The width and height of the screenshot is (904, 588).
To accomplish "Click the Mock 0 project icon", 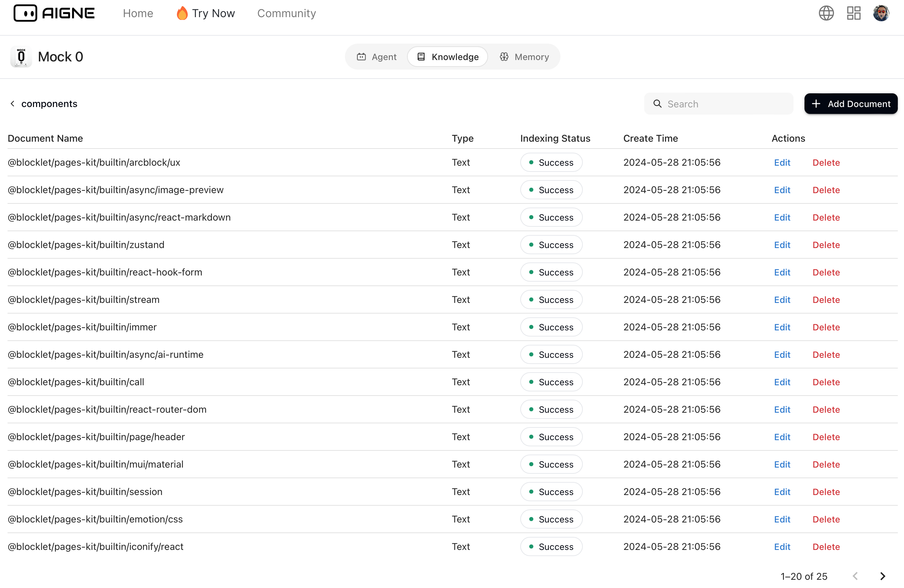I will click(x=21, y=57).
